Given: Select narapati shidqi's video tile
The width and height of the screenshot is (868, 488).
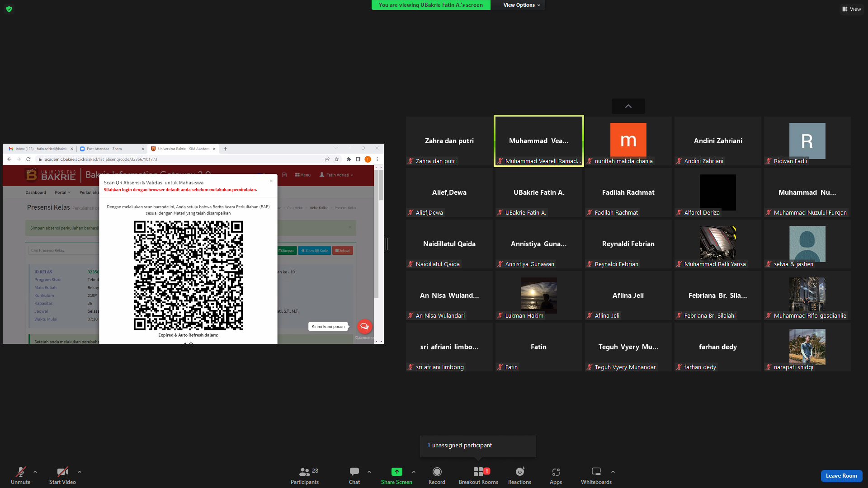Looking at the screenshot, I should (x=807, y=347).
